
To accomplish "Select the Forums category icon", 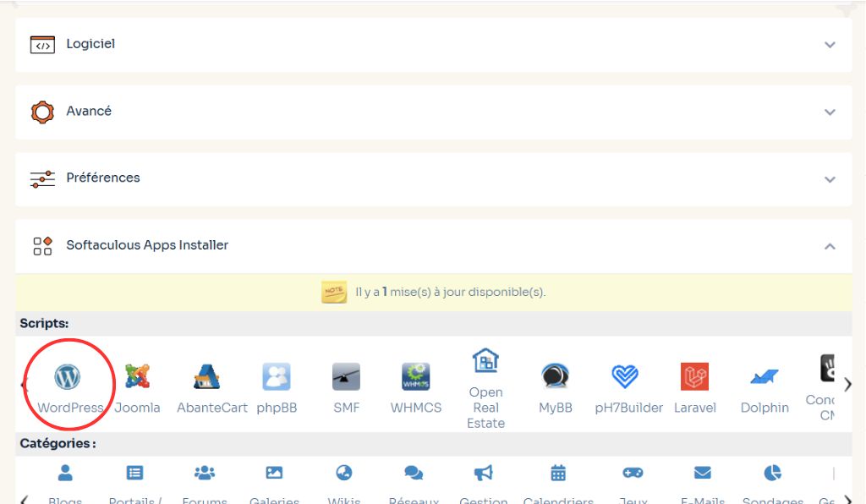I will coord(205,473).
